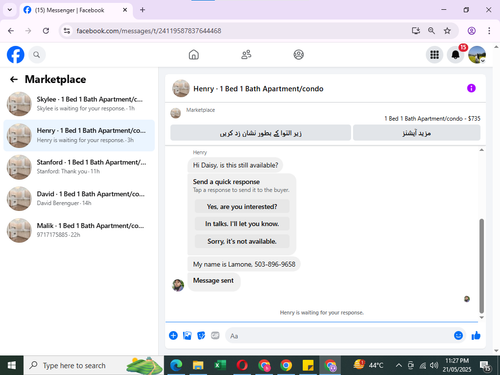The width and height of the screenshot is (500, 375).
Task: Click listing text '1 Bed 1 Bath Apartment/condo - $735'
Action: coord(432,119)
